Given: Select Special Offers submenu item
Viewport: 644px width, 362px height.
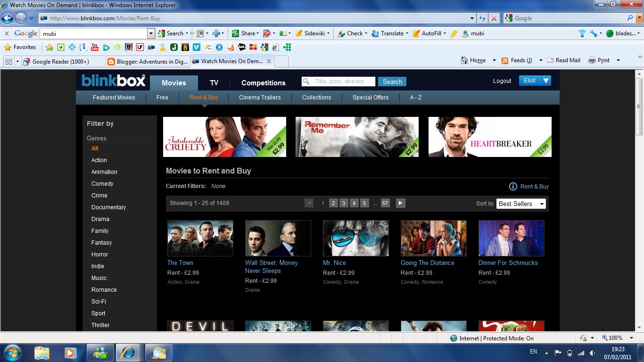Looking at the screenshot, I should point(371,98).
